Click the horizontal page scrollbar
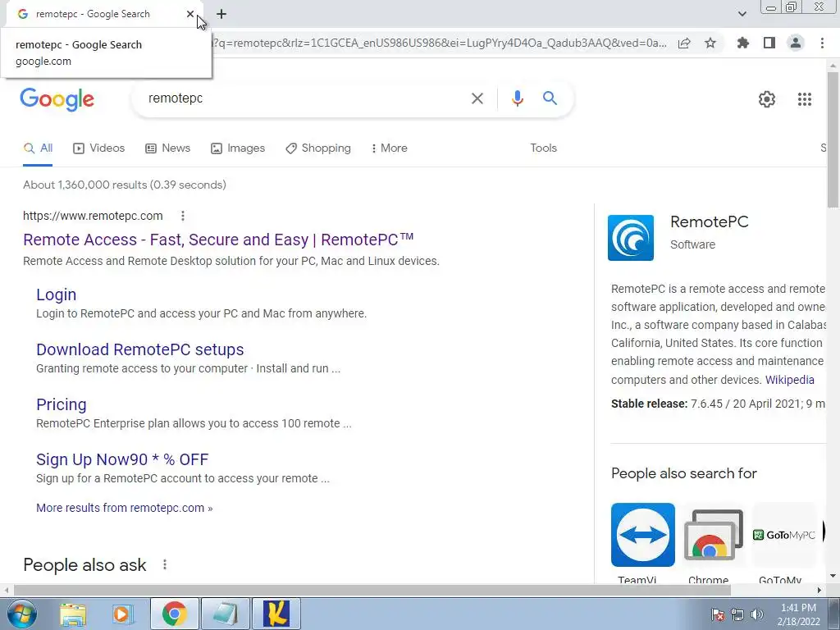 click(372, 590)
